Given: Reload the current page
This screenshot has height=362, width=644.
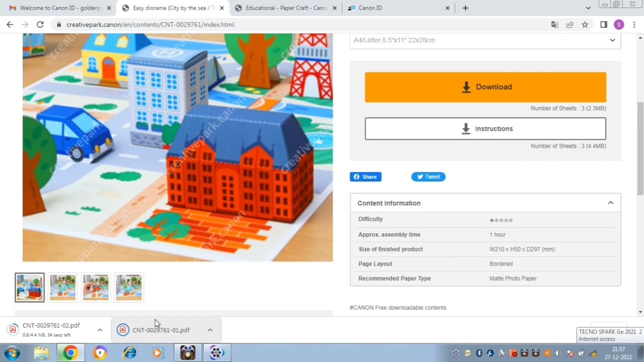Looking at the screenshot, I should (40, 25).
